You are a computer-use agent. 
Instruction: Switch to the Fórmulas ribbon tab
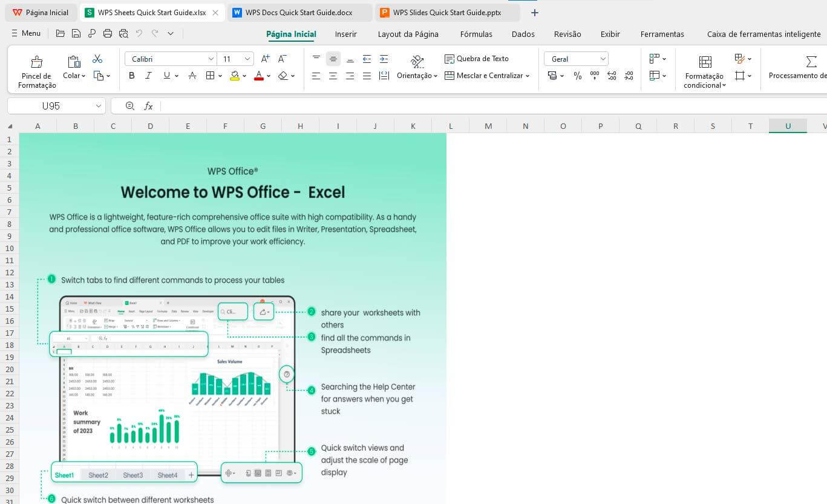[476, 34]
